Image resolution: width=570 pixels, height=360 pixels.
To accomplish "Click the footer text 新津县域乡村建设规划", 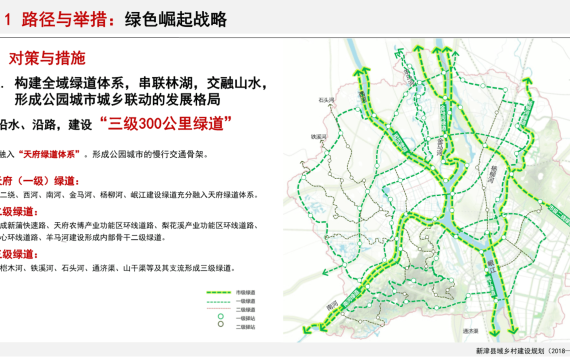I will click(x=510, y=351).
